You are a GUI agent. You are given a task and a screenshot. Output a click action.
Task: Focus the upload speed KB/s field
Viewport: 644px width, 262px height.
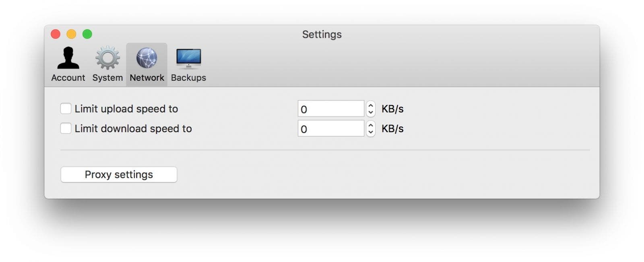point(331,108)
